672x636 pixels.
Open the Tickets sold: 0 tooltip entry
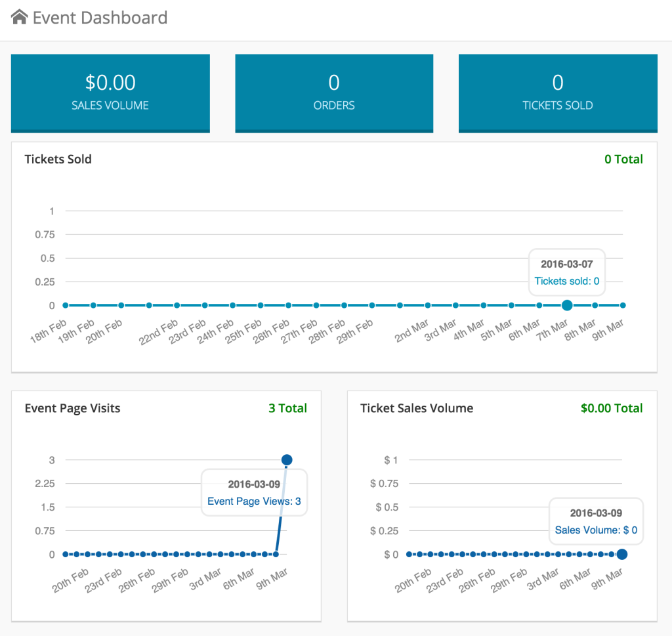tap(566, 281)
